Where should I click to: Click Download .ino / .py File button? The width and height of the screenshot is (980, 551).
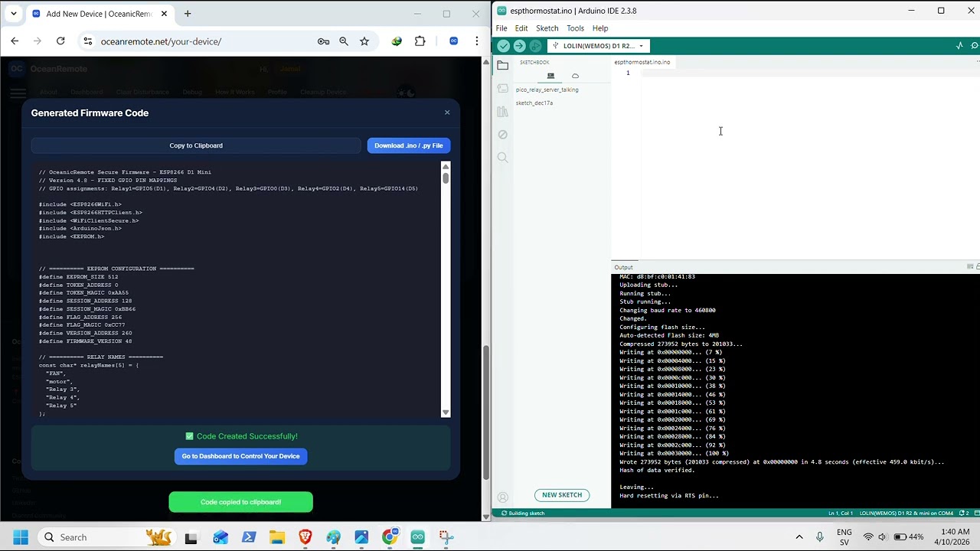click(x=409, y=145)
